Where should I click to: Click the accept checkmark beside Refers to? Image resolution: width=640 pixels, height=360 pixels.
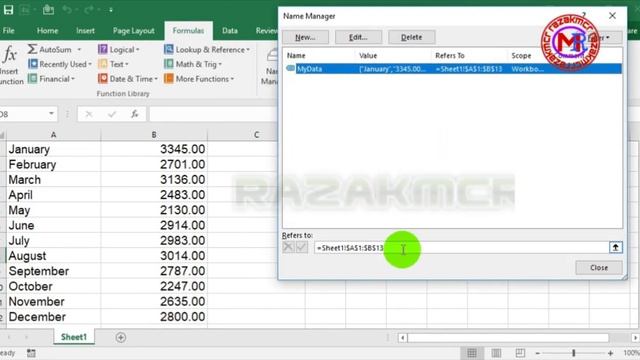(302, 247)
